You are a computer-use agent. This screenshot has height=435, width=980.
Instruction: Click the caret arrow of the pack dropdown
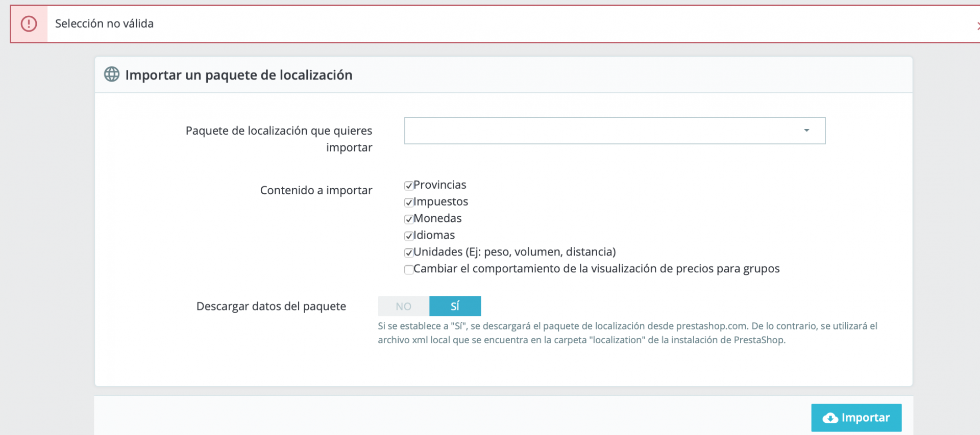[x=806, y=131]
